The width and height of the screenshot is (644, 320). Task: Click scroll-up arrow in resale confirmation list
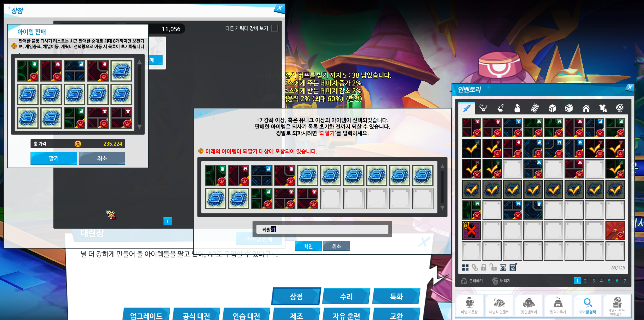[442, 166]
